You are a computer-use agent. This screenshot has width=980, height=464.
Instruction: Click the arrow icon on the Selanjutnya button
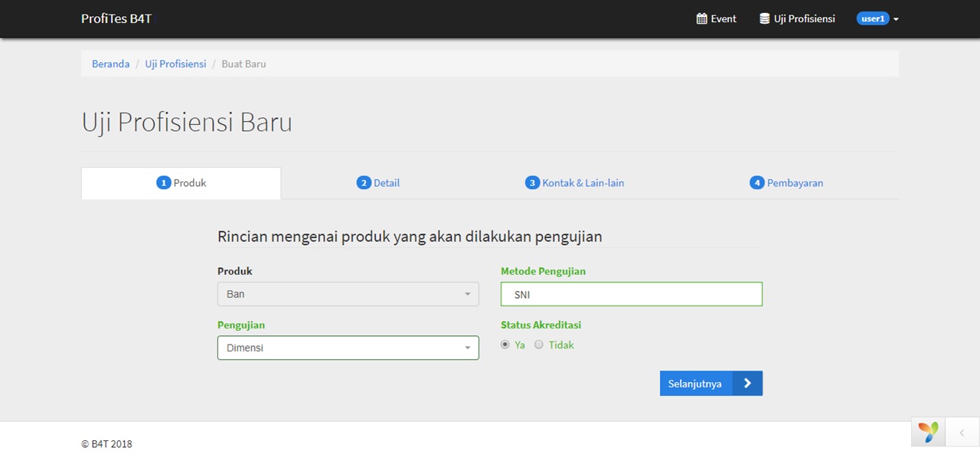747,384
